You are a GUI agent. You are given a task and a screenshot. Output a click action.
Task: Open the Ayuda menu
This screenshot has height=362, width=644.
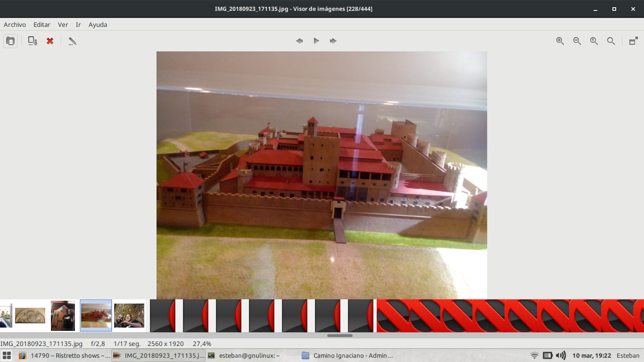98,25
